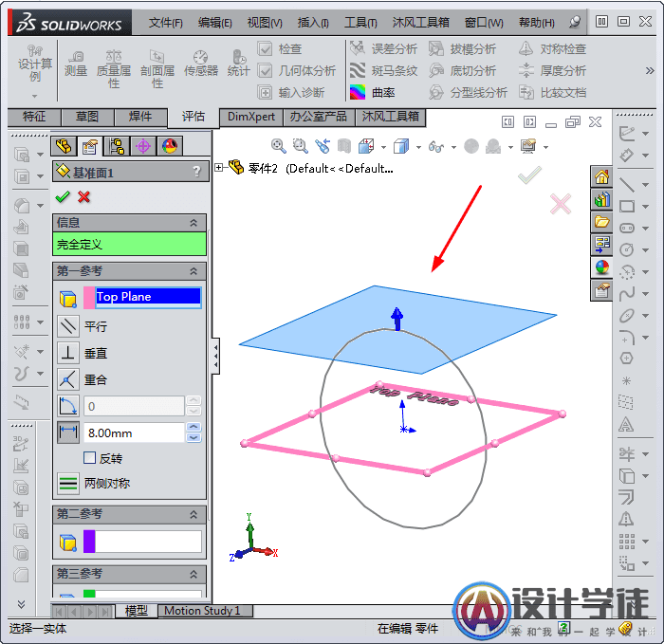This screenshot has height=644, width=664.
Task: Tick the 反转 flip checkbox
Action: click(x=89, y=458)
